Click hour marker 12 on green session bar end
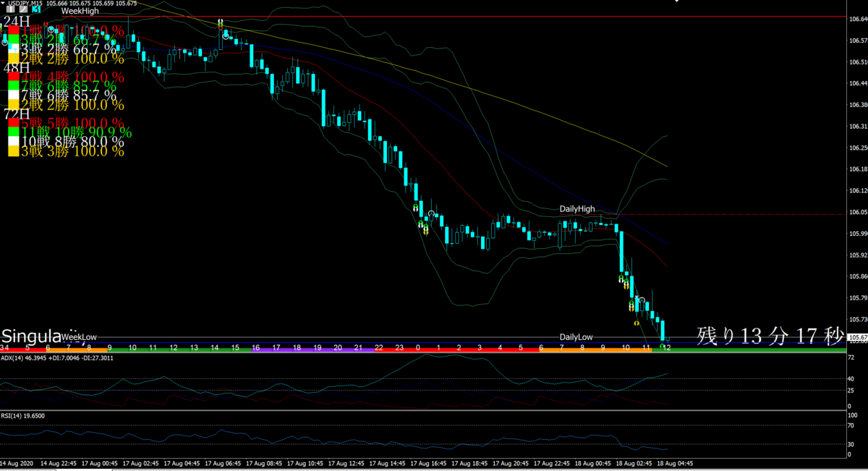 [667, 349]
